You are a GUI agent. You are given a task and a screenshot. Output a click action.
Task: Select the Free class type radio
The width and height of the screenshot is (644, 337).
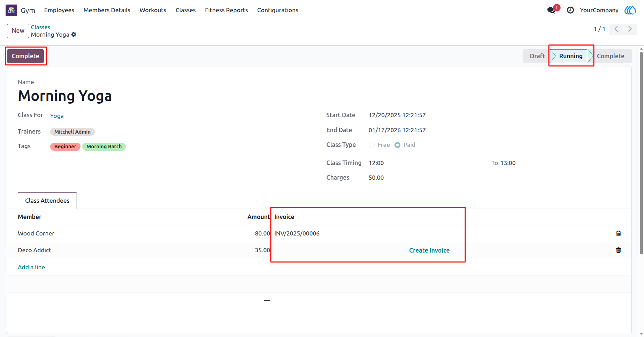(372, 145)
